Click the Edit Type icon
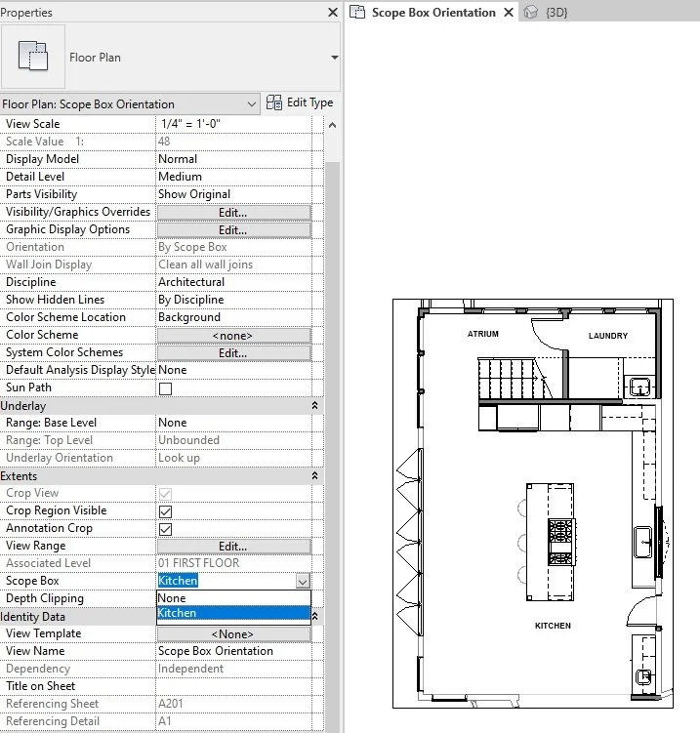700x733 pixels. pos(274,102)
